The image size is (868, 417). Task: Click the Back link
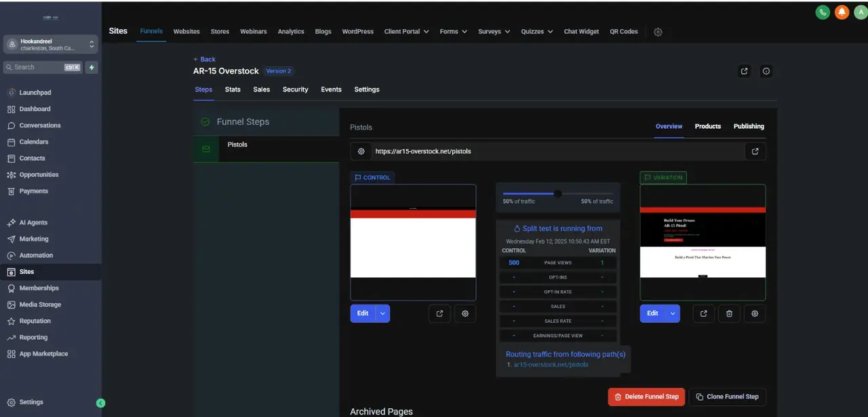coord(204,60)
